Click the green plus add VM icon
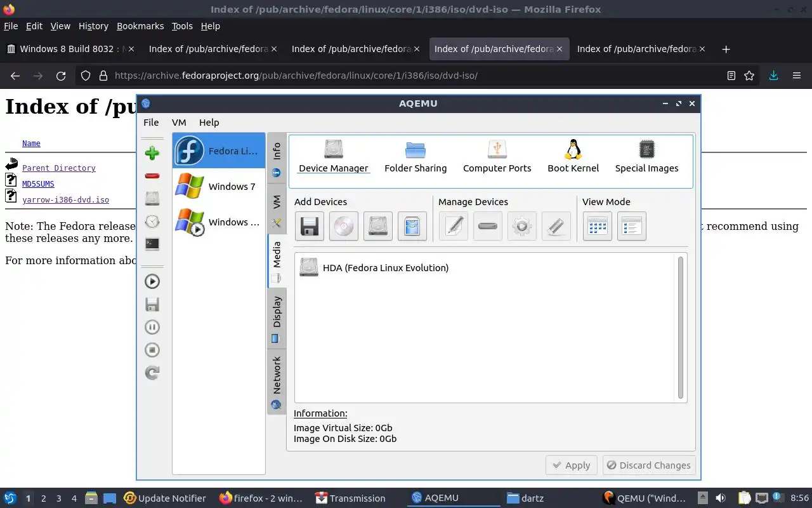The width and height of the screenshot is (812, 508). [x=152, y=153]
